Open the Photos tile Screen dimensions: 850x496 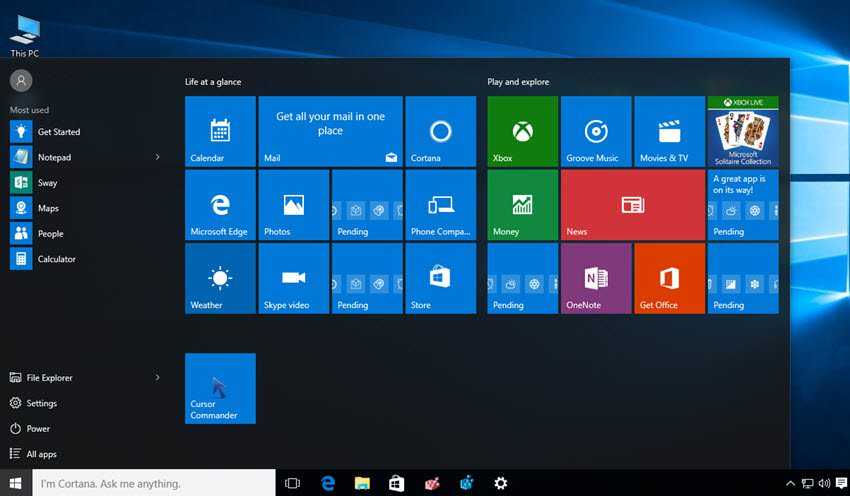294,205
